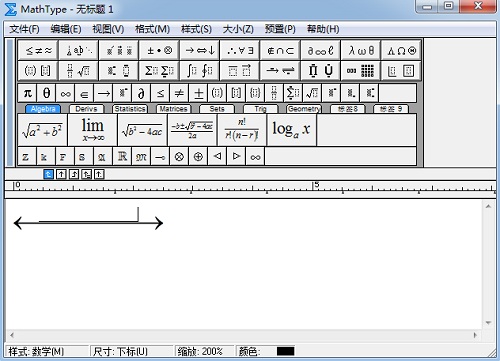
Task: Open the summation templates palette
Action: (x=159, y=71)
